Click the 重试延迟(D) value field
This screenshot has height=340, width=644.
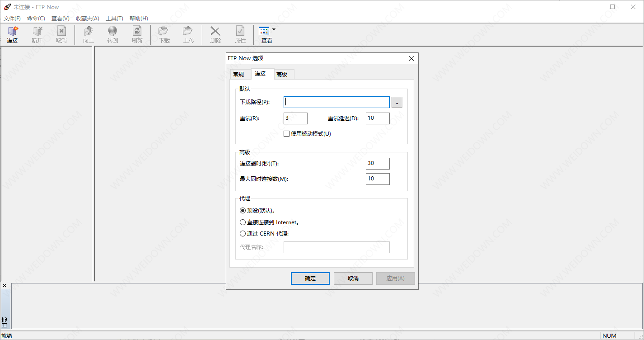coord(378,118)
